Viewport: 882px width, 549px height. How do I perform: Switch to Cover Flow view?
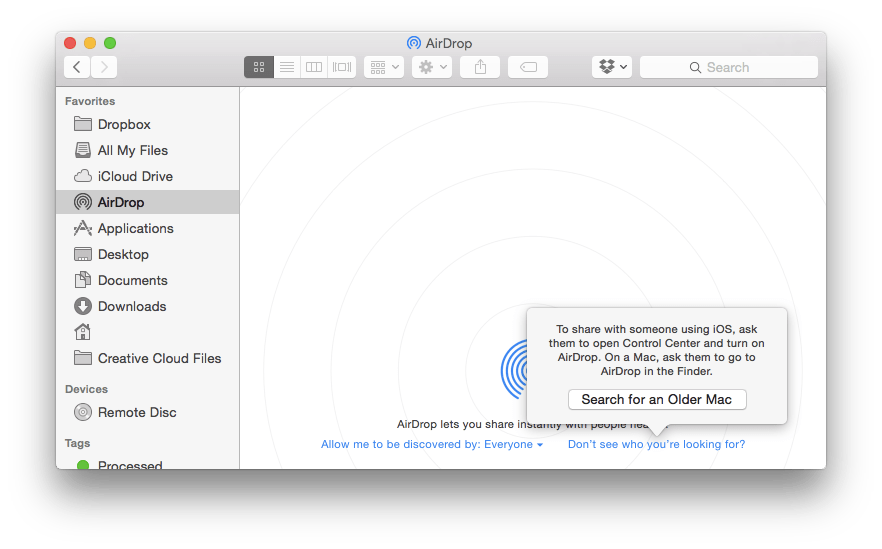(x=342, y=67)
